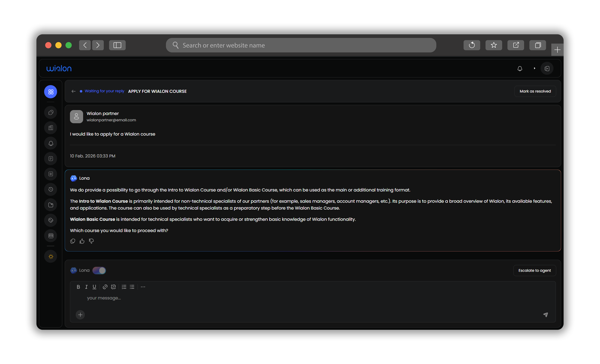The image size is (600, 364).
Task: Expand the small arrow beside the top bell
Action: pos(534,69)
